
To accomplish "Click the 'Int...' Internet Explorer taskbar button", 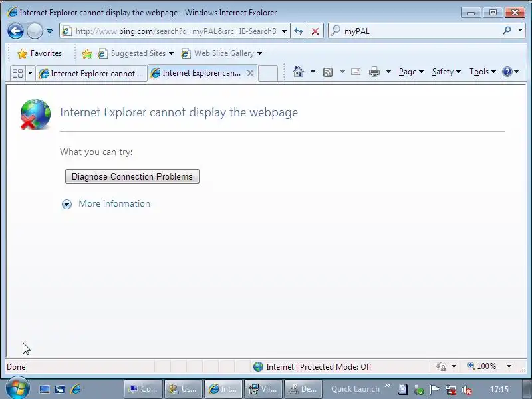I will coord(223,389).
